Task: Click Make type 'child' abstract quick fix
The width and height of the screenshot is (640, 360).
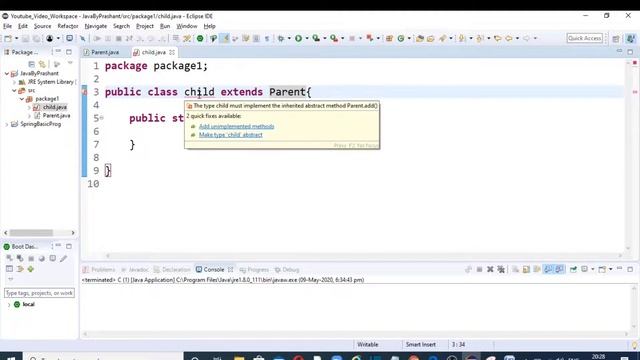Action: (231, 135)
